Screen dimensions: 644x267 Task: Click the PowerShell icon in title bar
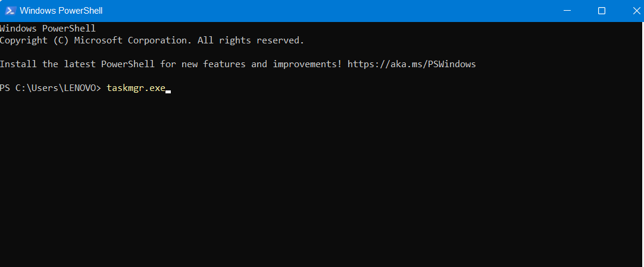tap(10, 11)
